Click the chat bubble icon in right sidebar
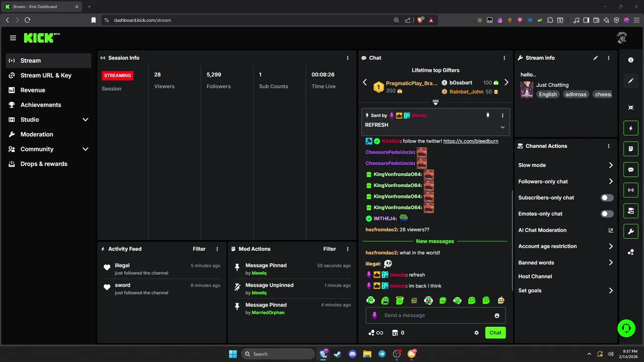The height and width of the screenshot is (362, 644). pos(631,170)
